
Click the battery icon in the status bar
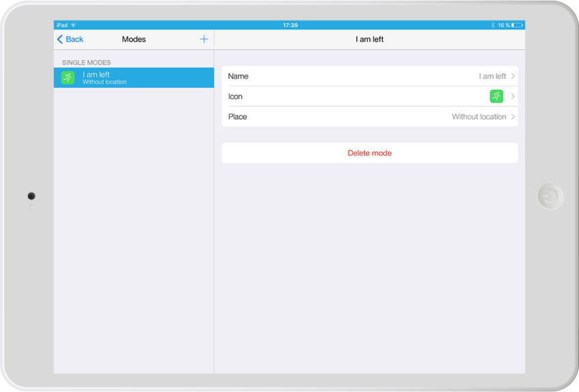coord(518,25)
